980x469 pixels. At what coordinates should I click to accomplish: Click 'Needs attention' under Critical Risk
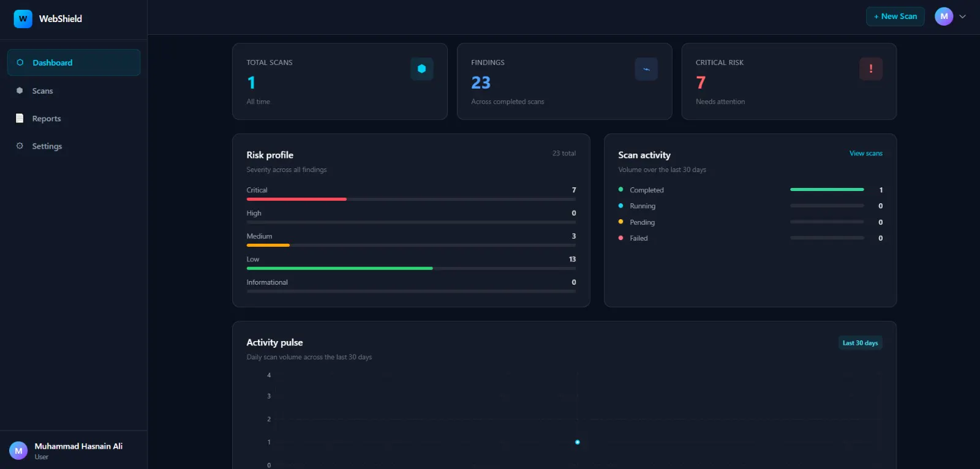(720, 102)
